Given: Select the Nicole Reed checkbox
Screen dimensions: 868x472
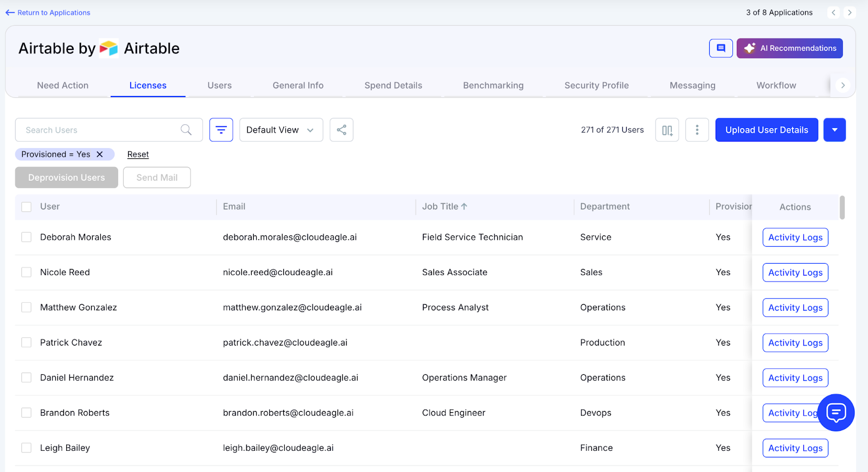Looking at the screenshot, I should [x=26, y=272].
